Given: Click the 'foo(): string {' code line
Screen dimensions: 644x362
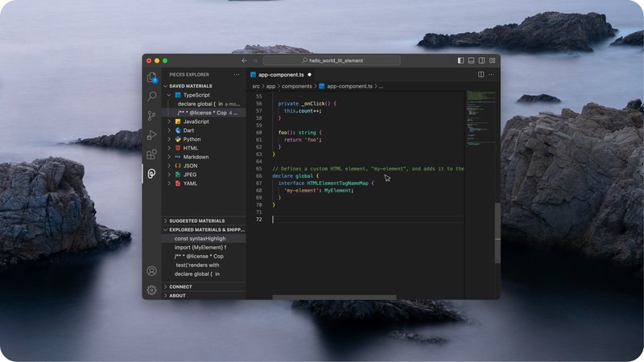Looking at the screenshot, I should coord(300,133).
